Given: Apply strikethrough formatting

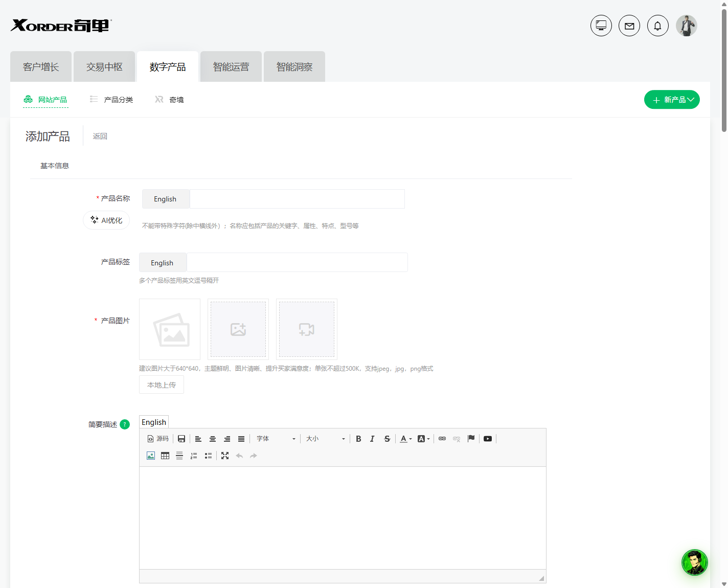Looking at the screenshot, I should coord(387,439).
